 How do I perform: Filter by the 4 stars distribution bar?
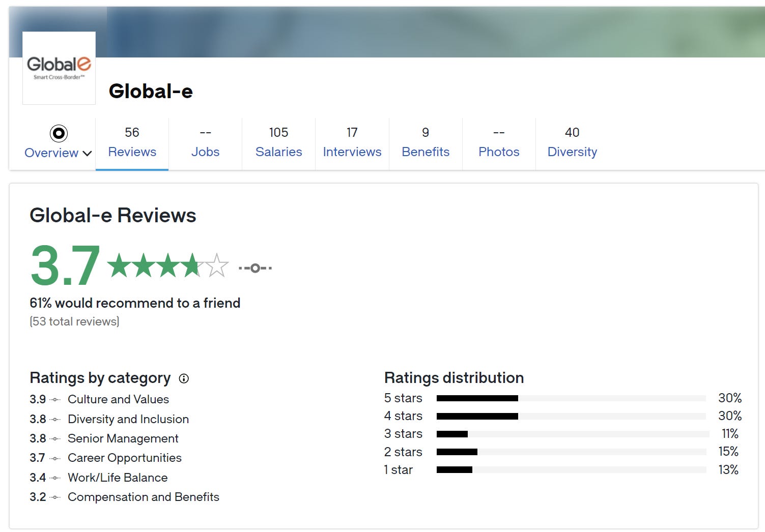coord(571,416)
